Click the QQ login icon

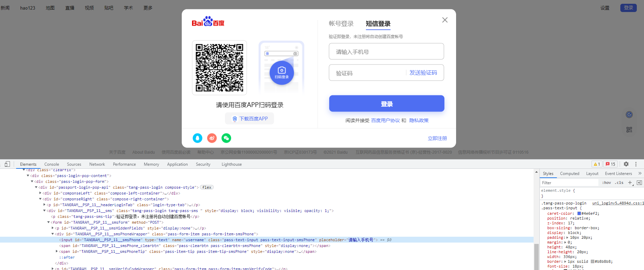click(x=198, y=138)
